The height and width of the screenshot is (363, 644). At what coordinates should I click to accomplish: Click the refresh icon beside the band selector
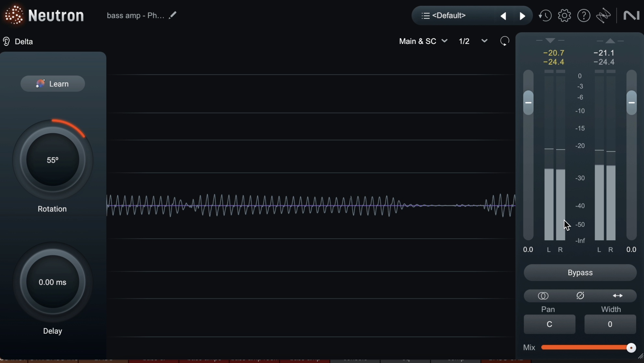(504, 41)
